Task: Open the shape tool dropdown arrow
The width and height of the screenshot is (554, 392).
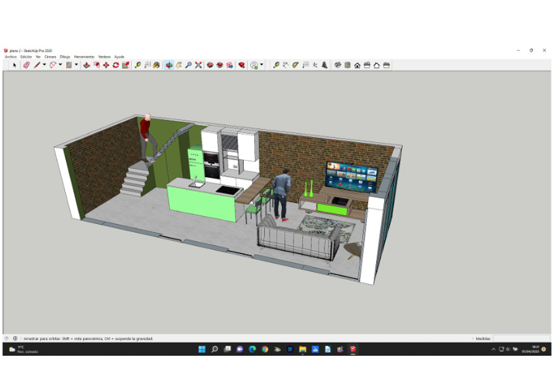Action: (x=76, y=65)
